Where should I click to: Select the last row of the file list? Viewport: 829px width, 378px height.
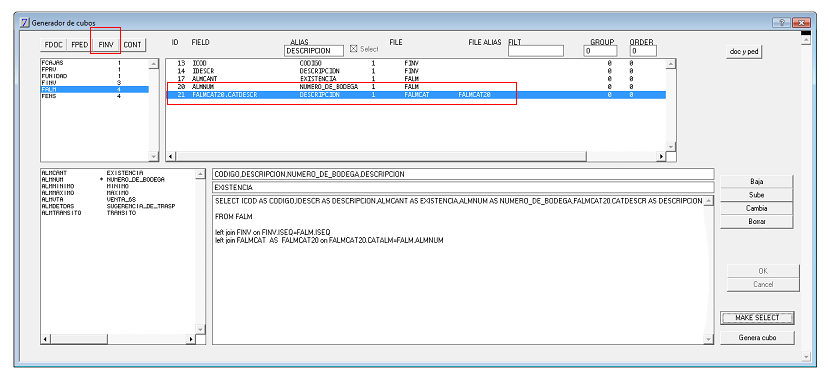[x=94, y=96]
